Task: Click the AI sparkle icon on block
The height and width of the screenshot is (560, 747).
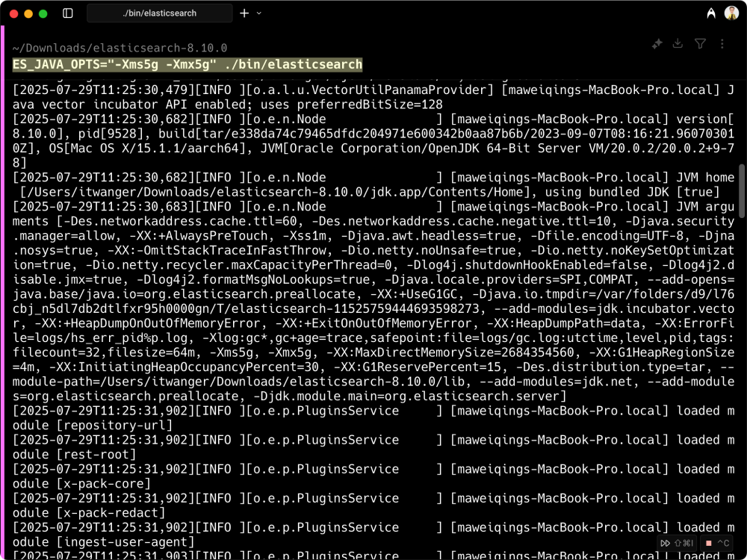Action: pyautogui.click(x=657, y=44)
